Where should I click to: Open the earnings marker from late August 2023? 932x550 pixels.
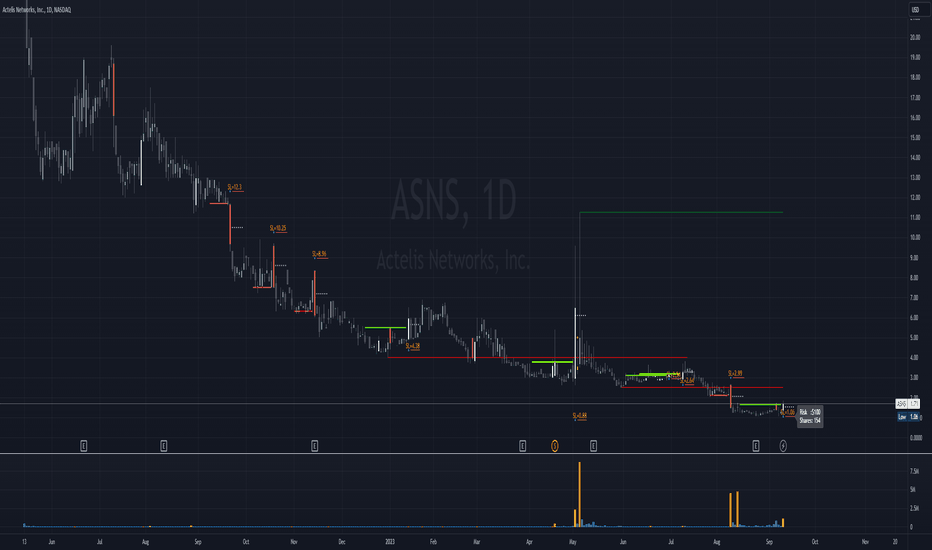tap(755, 445)
